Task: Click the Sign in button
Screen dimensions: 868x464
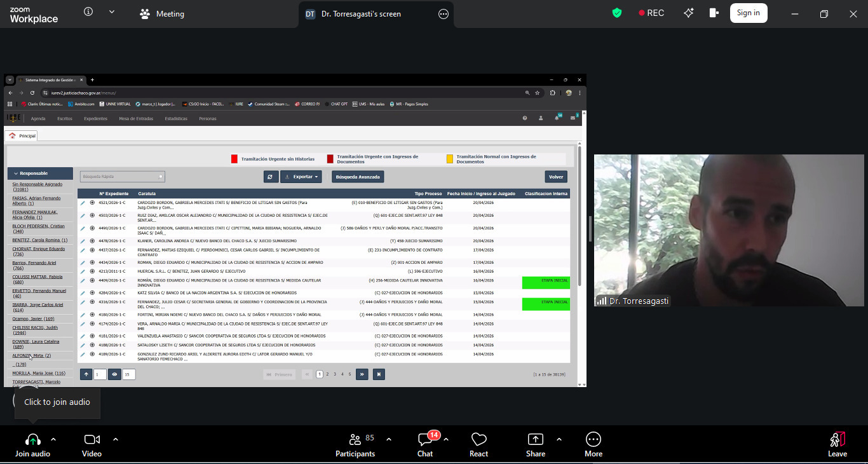Action: (x=748, y=13)
